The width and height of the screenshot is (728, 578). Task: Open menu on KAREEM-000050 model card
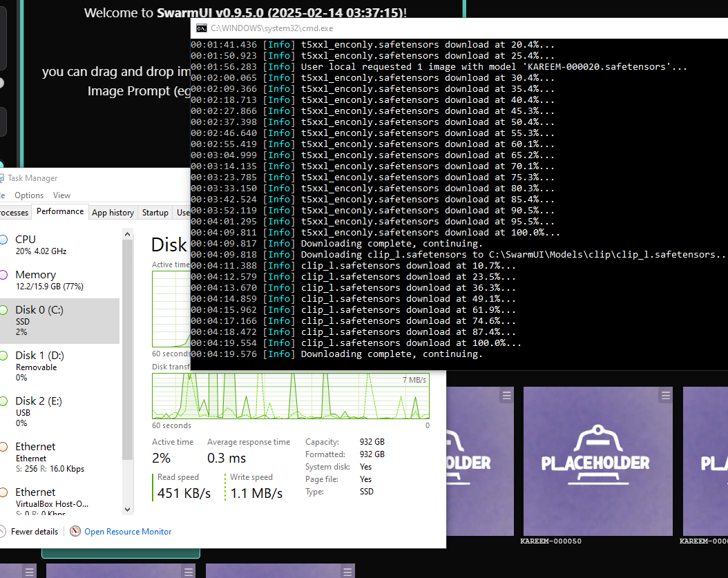(665, 395)
